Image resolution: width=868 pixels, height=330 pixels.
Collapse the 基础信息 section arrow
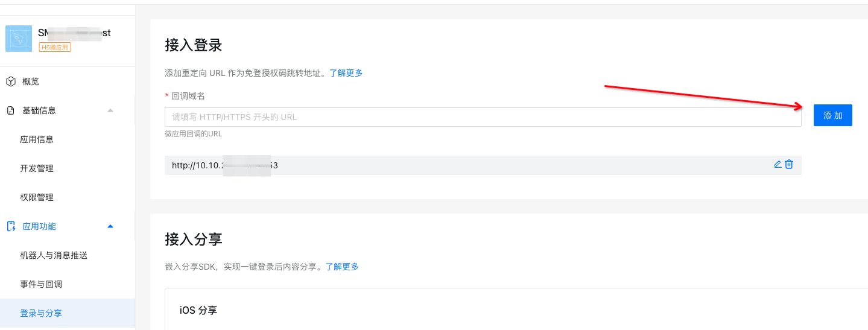coord(110,110)
